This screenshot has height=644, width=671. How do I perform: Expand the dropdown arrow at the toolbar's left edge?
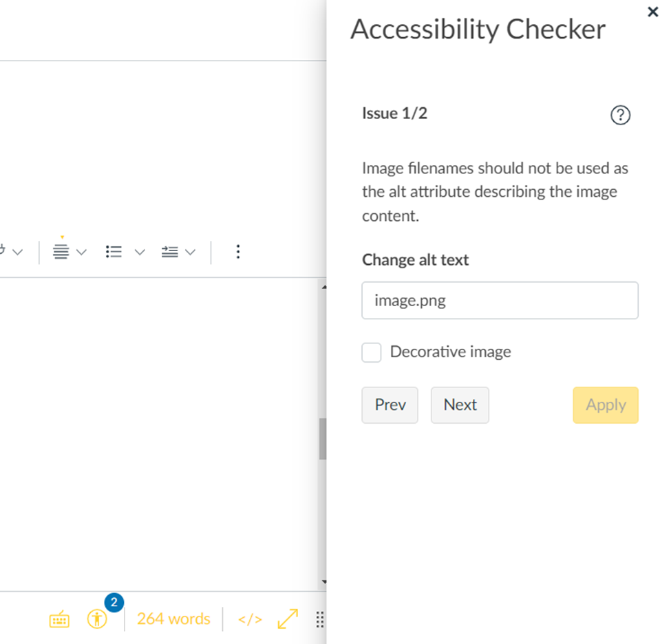tap(17, 252)
